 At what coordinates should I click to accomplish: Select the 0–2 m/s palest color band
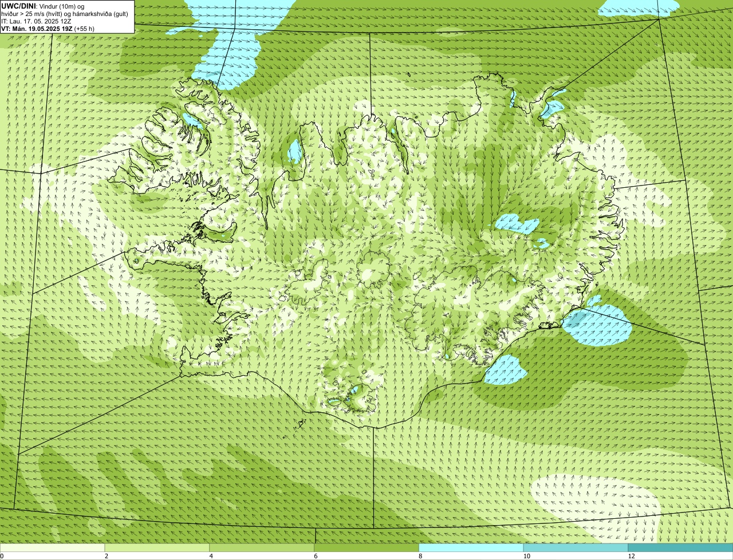52,548
